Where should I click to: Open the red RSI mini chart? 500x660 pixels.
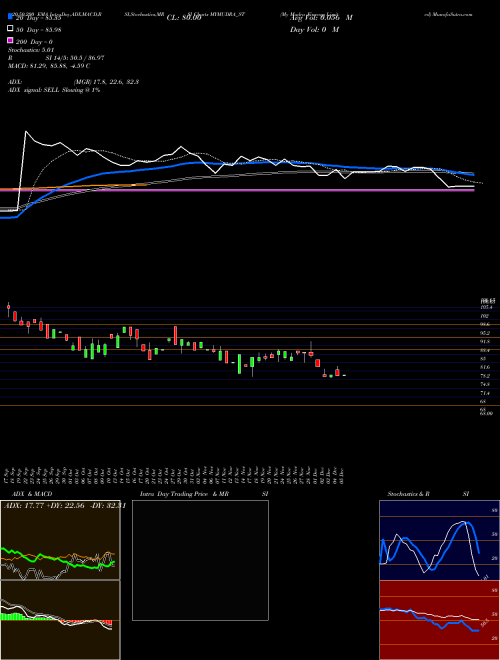[x=439, y=620]
